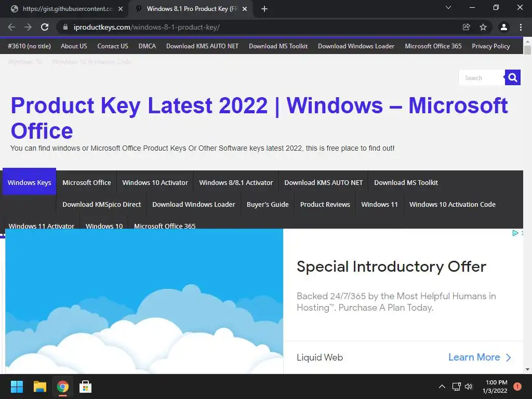Open the Product Reviews menu item
532x399 pixels.
coord(325,205)
